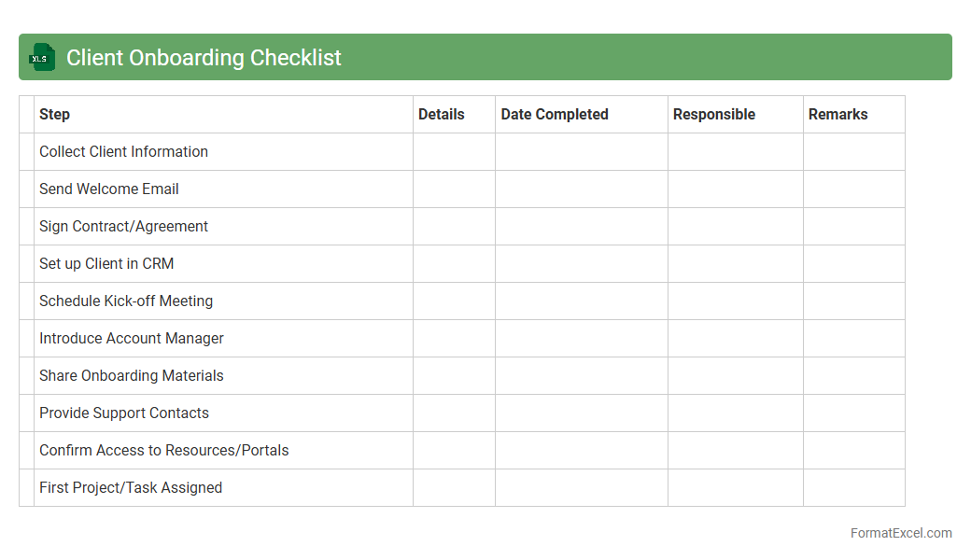Click Responsible cell for Introduce Account Manager
This screenshot has height=560, width=971.
[735, 339]
